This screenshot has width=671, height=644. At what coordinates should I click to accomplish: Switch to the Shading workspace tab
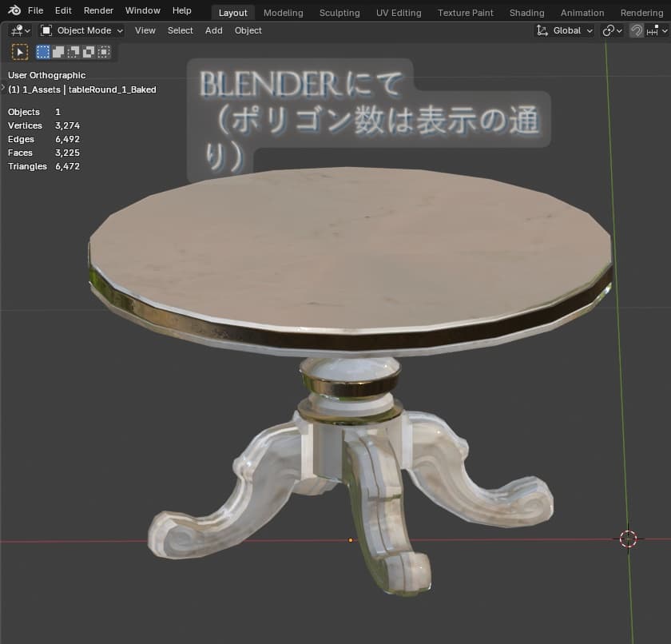click(x=526, y=12)
